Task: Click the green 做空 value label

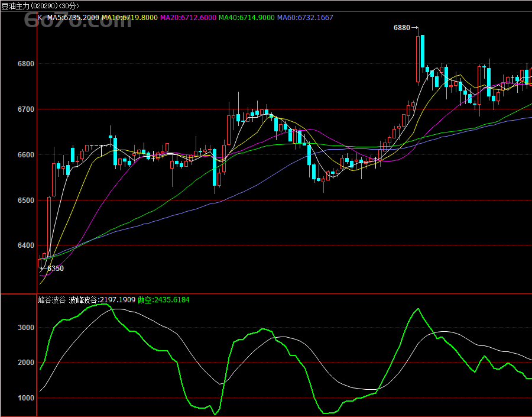Action: [163, 300]
